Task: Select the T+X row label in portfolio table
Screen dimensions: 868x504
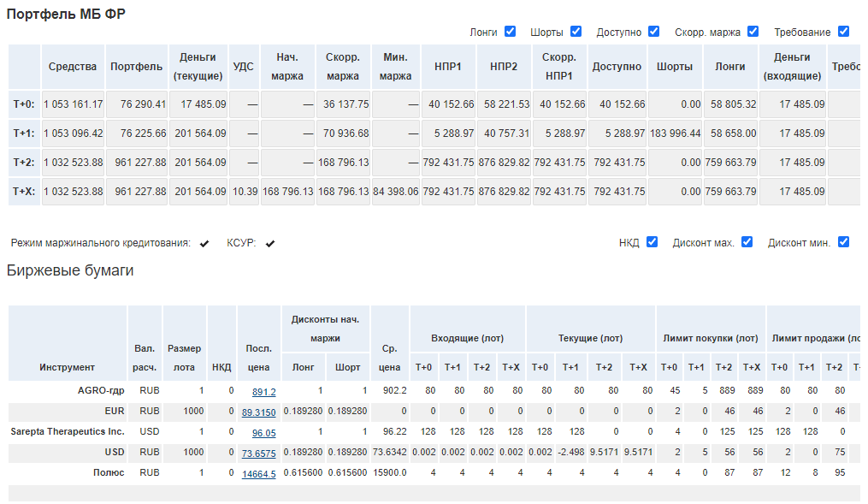Action: pos(24,192)
